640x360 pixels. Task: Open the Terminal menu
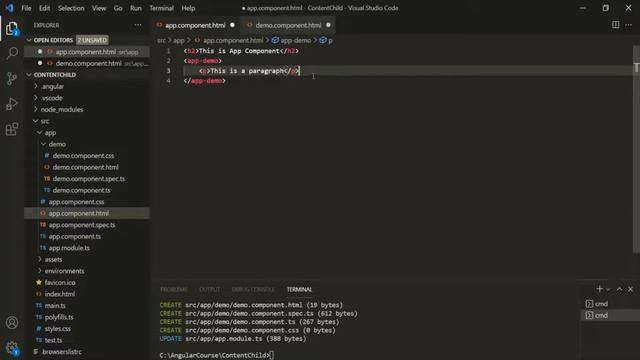161,8
